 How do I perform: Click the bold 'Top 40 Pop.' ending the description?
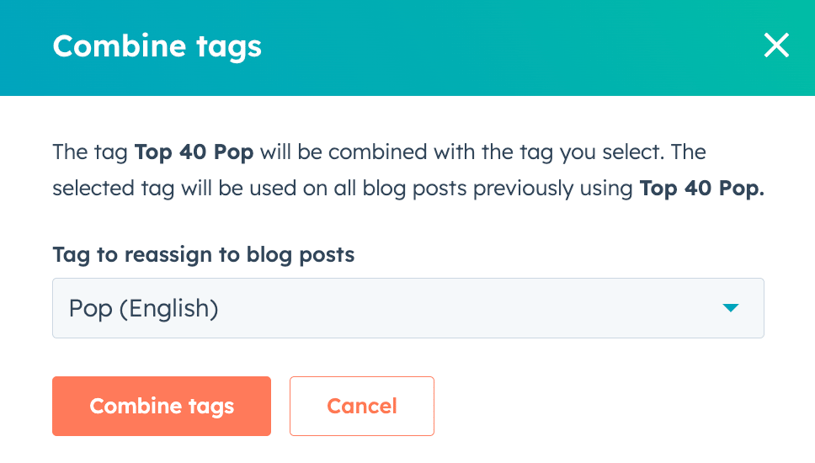[x=701, y=188]
